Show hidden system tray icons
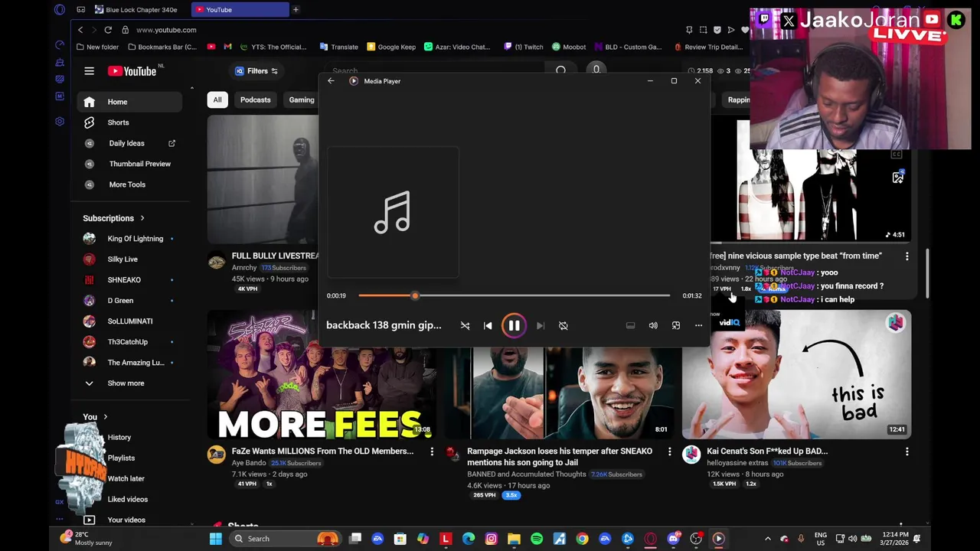 (768, 539)
